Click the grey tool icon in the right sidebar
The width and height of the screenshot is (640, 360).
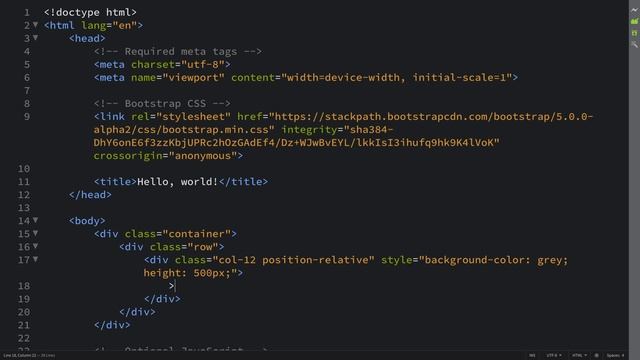(634, 44)
